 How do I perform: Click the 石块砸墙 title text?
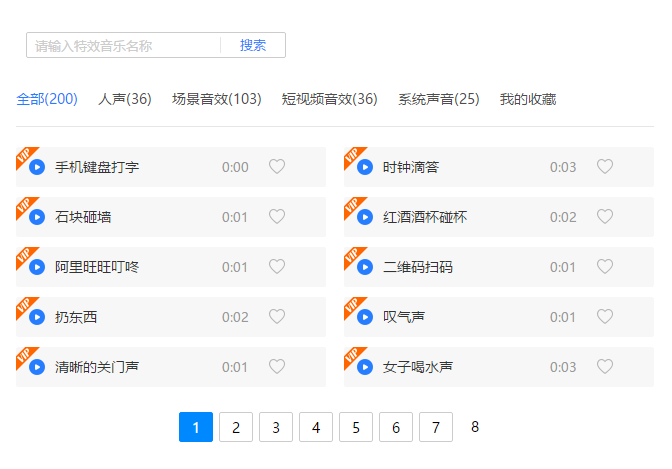click(83, 217)
